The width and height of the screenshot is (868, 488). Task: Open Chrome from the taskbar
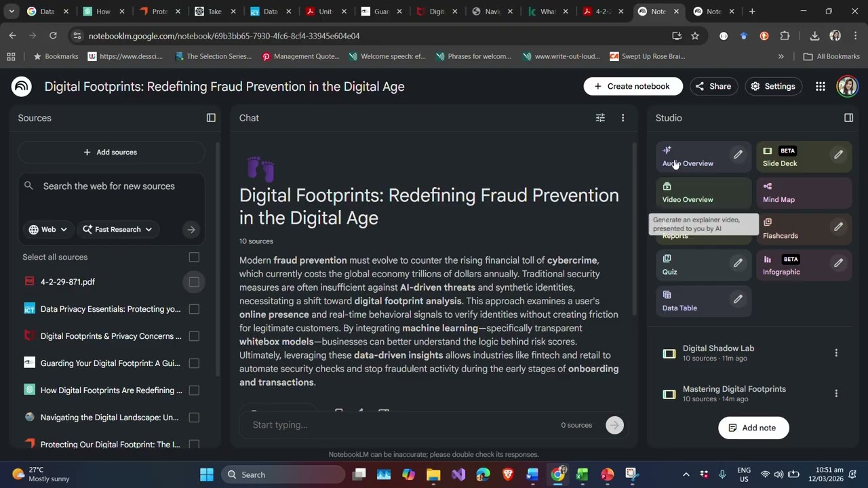[557, 474]
